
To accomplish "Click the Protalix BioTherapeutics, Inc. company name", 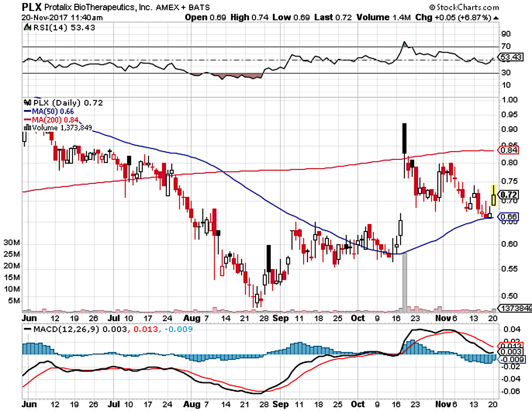I will [98, 7].
